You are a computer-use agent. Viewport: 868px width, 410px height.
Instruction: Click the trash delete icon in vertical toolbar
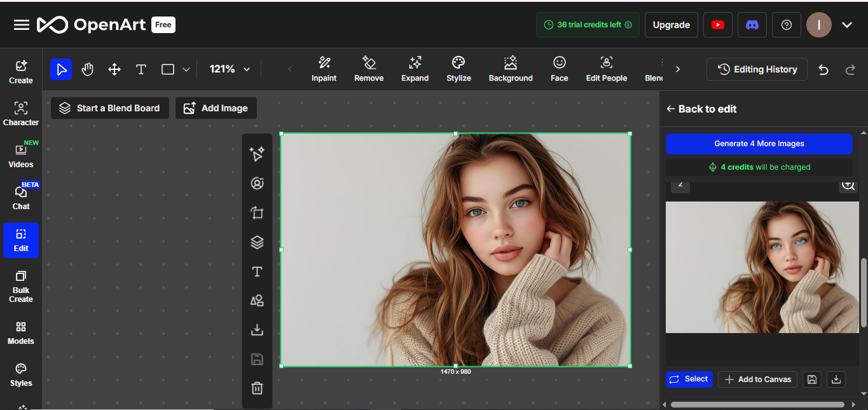(257, 388)
